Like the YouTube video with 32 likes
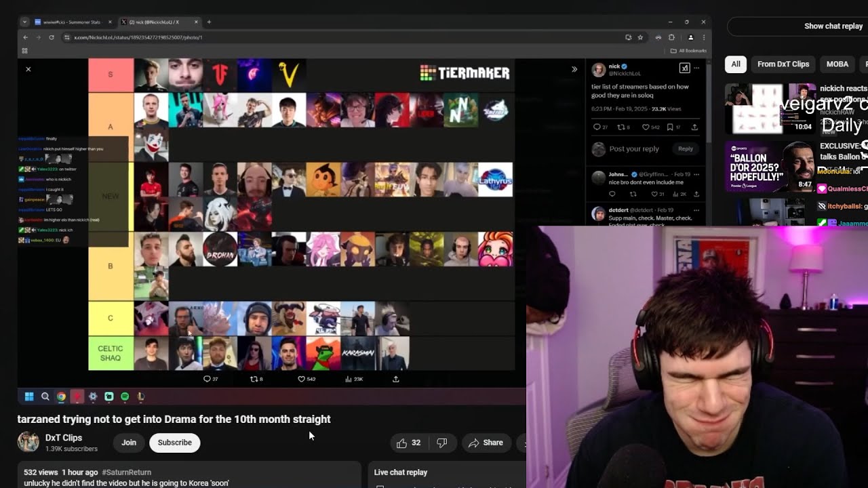Viewport: 868px width, 488px height. 408,443
